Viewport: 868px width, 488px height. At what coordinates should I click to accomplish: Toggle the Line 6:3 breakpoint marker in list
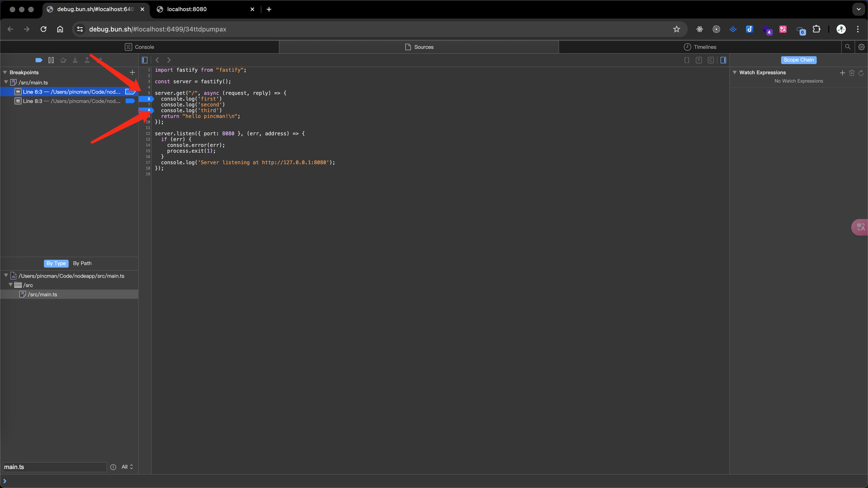130,92
